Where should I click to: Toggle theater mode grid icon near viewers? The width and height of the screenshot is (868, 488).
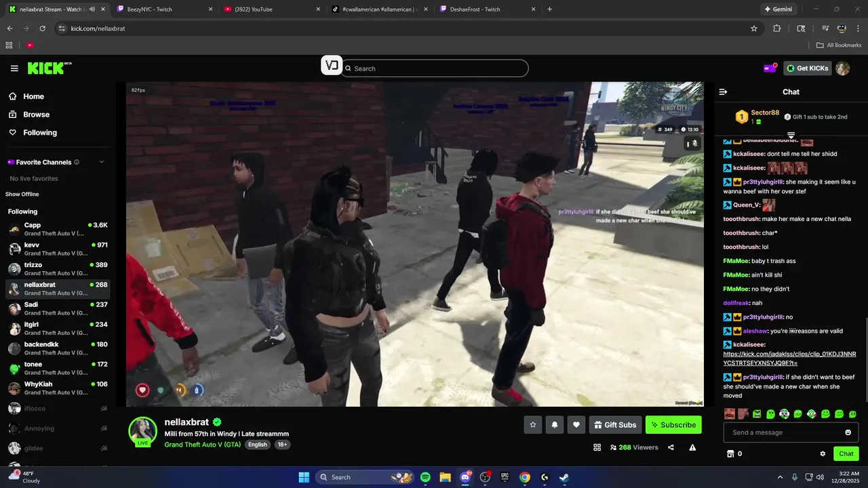597,447
